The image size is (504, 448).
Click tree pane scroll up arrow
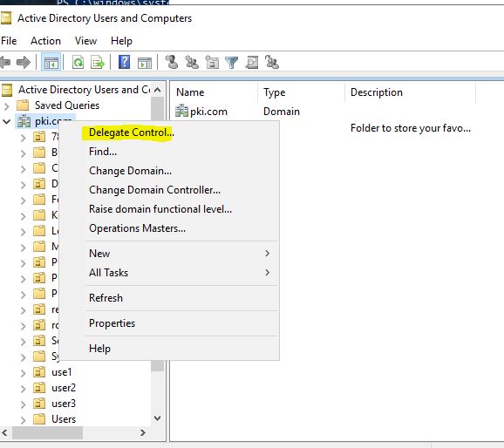point(158,90)
